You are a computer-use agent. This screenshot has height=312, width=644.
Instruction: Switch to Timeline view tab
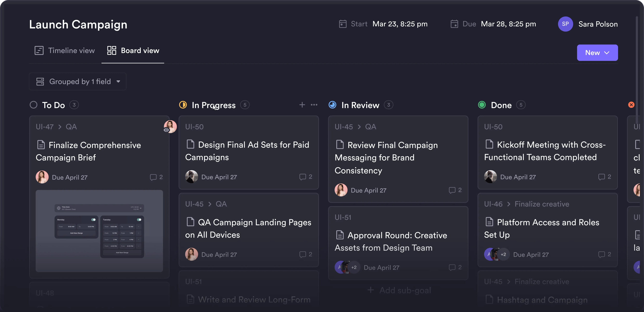coord(65,51)
